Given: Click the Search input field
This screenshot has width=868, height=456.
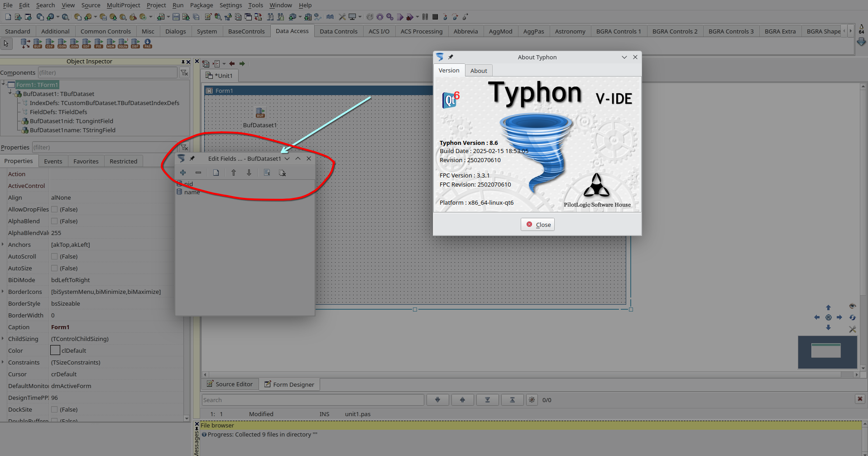Looking at the screenshot, I should click(313, 400).
